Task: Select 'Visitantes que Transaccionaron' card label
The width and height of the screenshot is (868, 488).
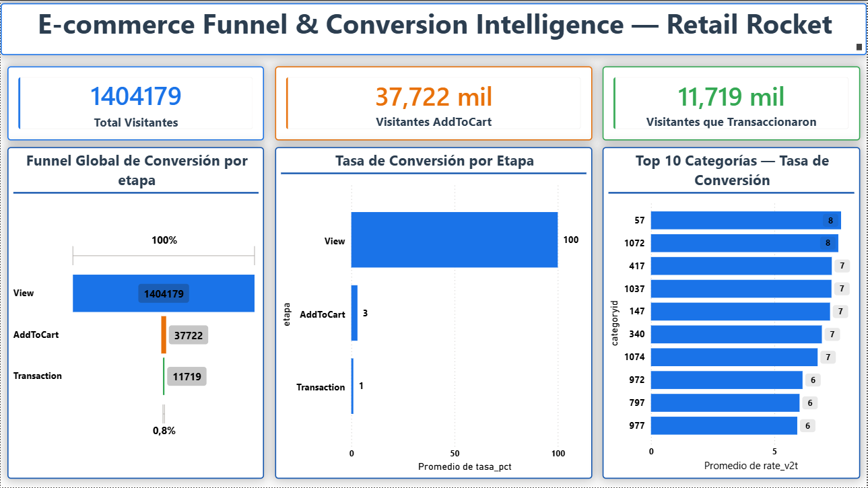Action: (731, 122)
